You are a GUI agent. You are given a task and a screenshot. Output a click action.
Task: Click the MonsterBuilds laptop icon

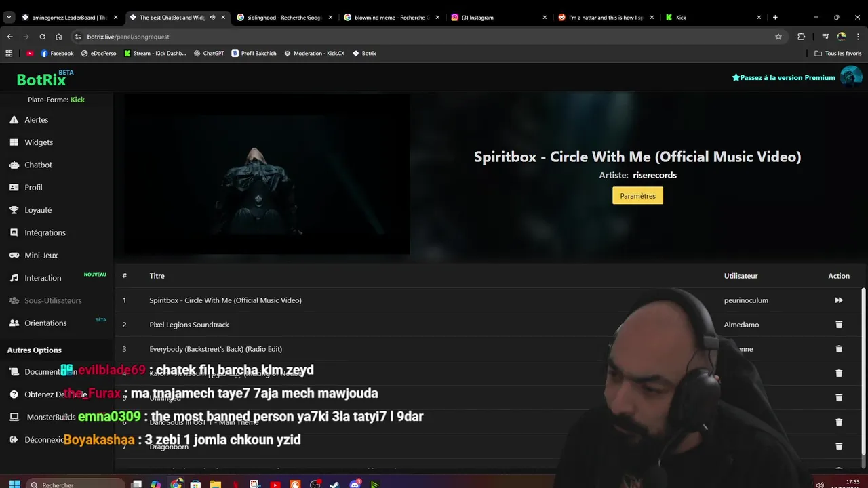coord(14,417)
